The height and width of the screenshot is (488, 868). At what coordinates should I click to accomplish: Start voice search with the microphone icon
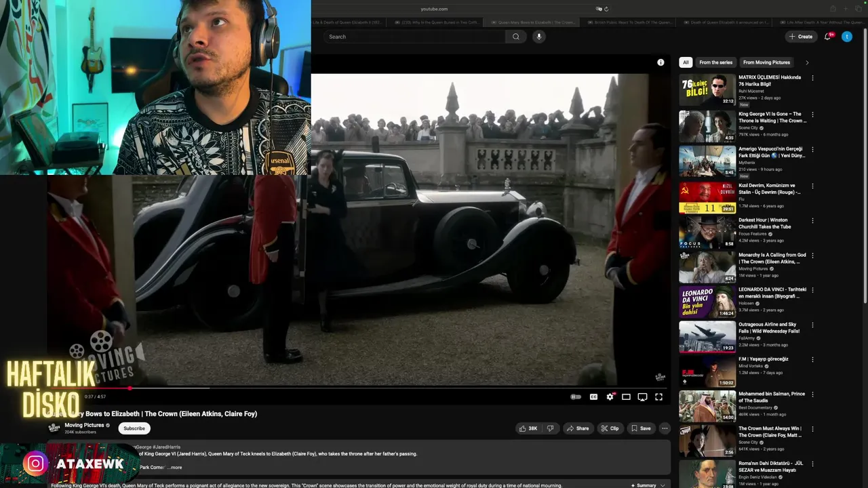pos(538,37)
